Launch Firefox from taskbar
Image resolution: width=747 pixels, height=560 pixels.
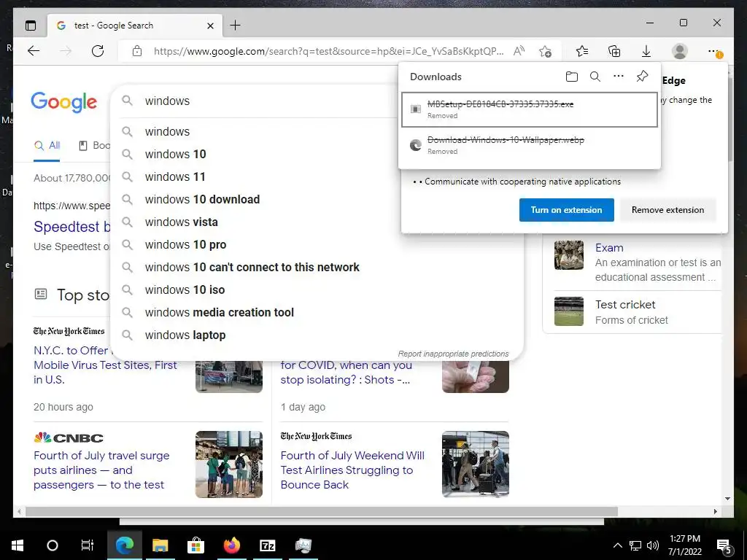232,545
